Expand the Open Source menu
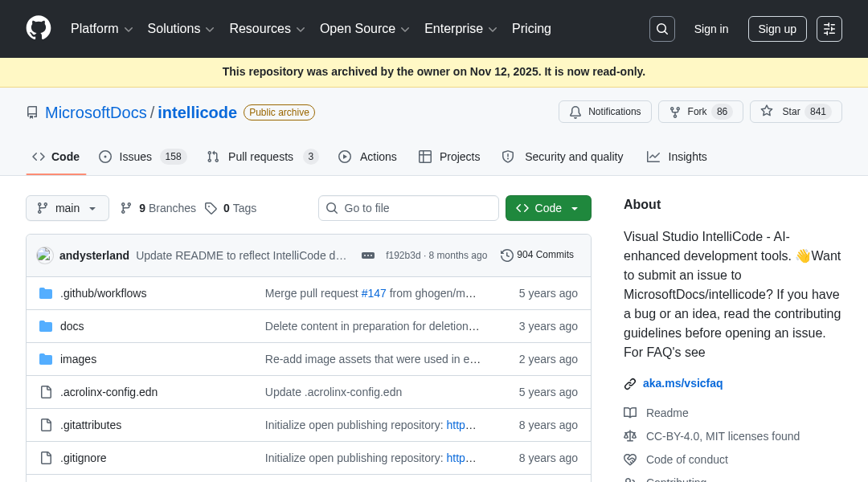Viewport: 868px width, 482px height. [x=364, y=29]
